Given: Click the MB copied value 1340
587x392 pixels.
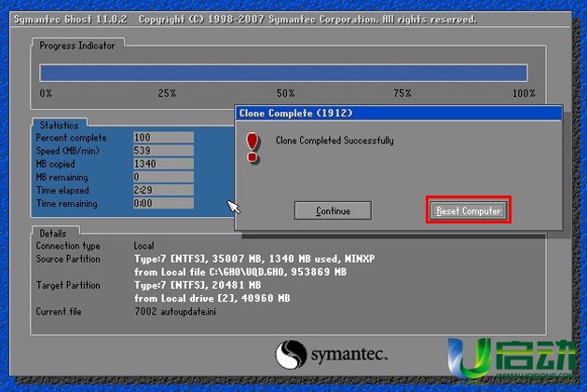Looking at the screenshot, I should [162, 163].
